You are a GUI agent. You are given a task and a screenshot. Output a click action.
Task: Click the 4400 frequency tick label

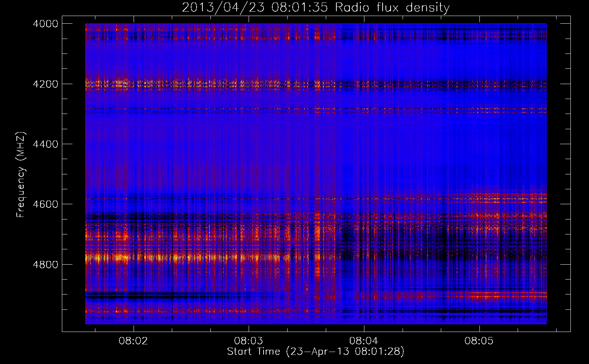click(x=46, y=144)
